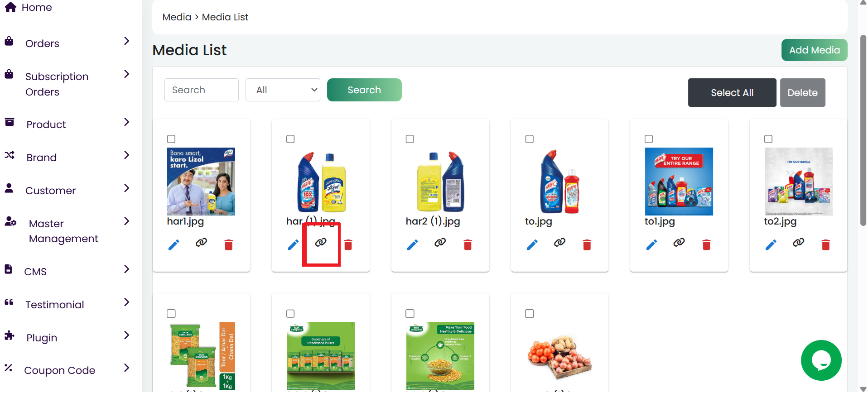Select the to.jpg checkbox
This screenshot has width=868, height=407.
tap(530, 139)
